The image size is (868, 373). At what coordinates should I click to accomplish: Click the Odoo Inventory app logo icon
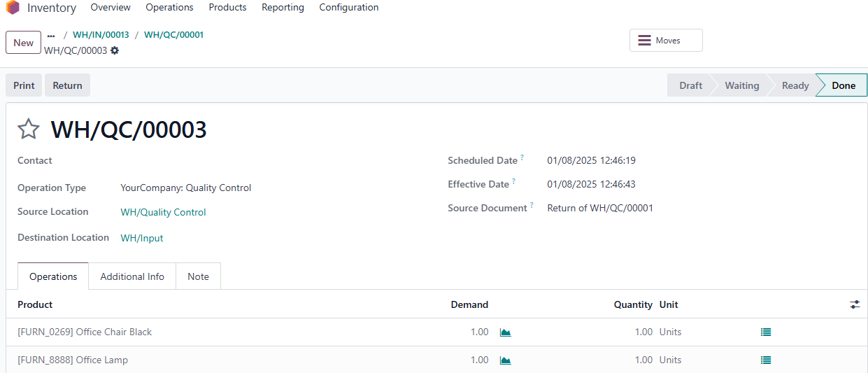click(x=13, y=8)
